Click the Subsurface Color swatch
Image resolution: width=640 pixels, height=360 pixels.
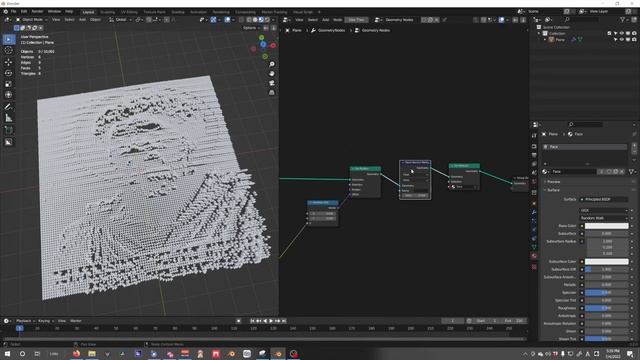[607, 262]
